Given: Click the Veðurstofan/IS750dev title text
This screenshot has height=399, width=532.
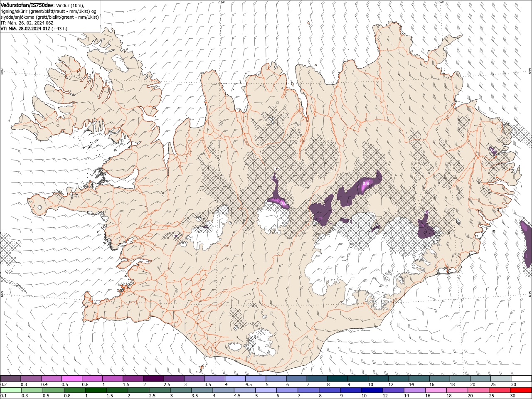Looking at the screenshot, I should (27, 5).
